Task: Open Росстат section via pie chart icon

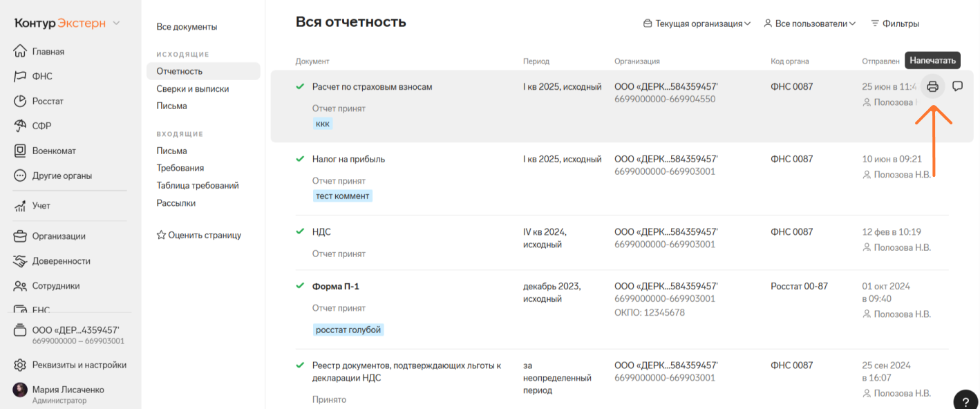Action: (x=20, y=101)
